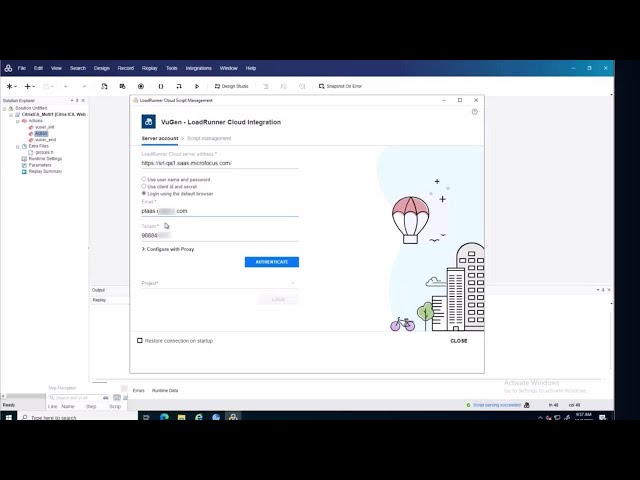Screen dimensions: 640x480
Task: Open the View menu
Action: pos(56,68)
